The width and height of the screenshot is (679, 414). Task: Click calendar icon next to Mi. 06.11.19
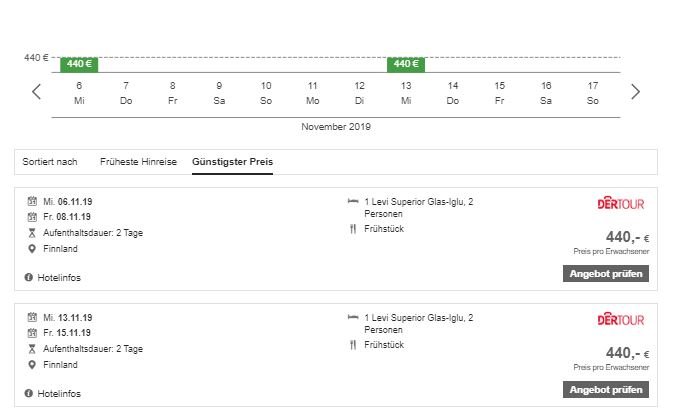(x=32, y=201)
